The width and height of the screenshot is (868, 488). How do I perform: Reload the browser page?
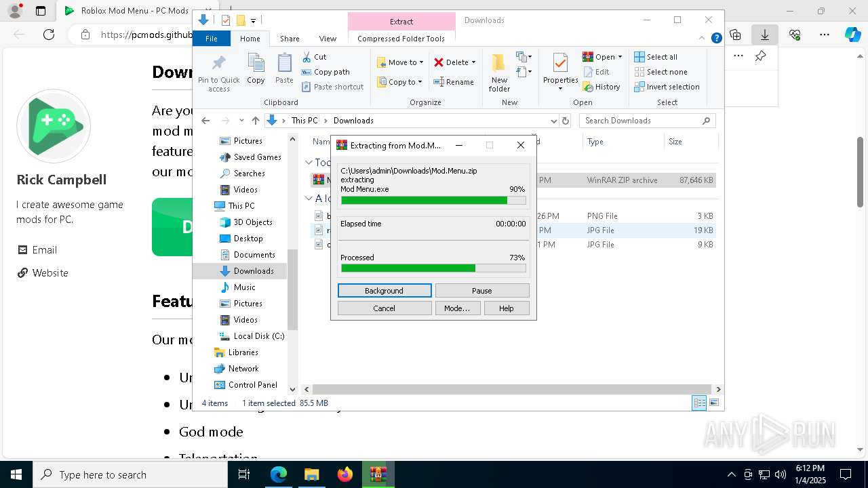coord(49,35)
